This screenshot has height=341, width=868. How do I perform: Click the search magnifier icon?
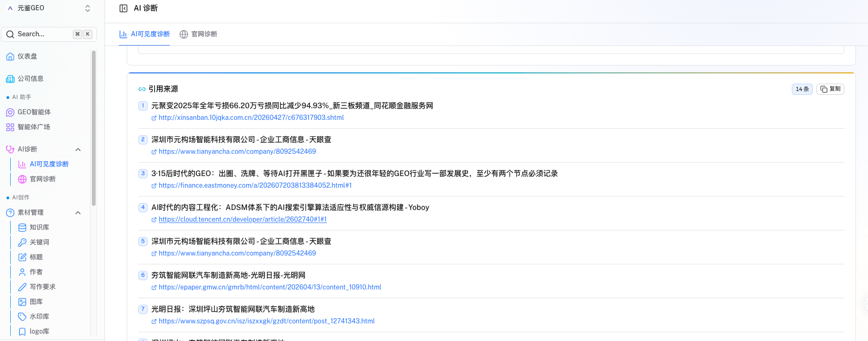(x=10, y=34)
